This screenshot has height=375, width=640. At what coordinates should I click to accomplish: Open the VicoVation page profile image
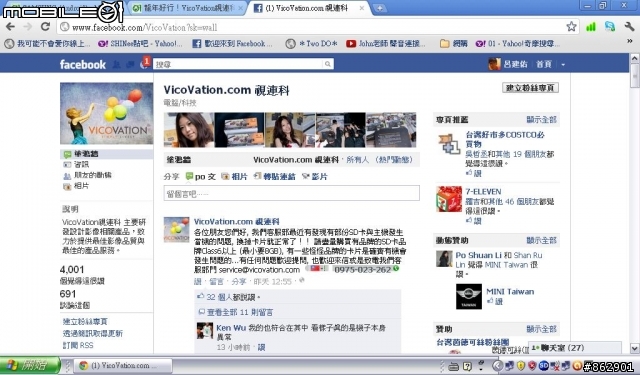click(107, 113)
